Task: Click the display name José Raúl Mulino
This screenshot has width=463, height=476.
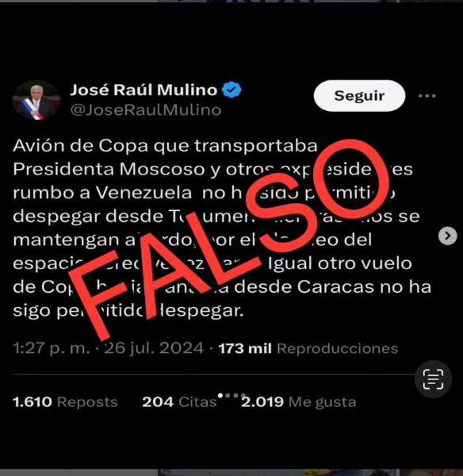Action: coord(143,90)
